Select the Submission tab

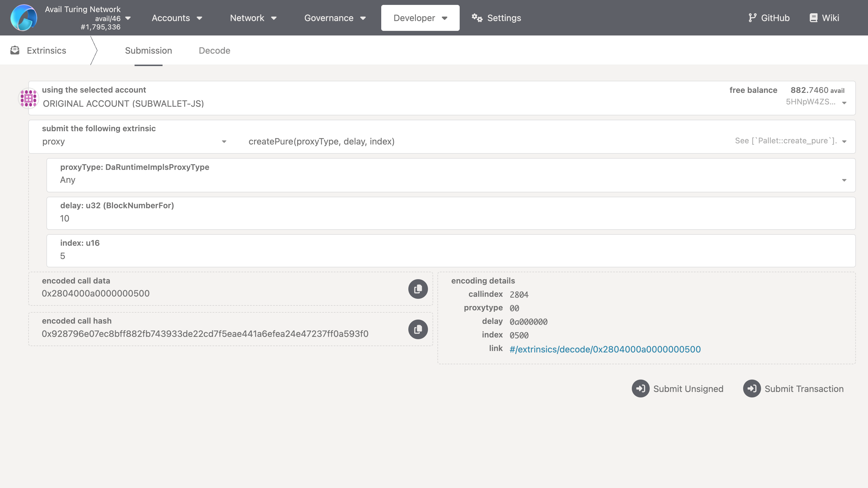point(148,50)
